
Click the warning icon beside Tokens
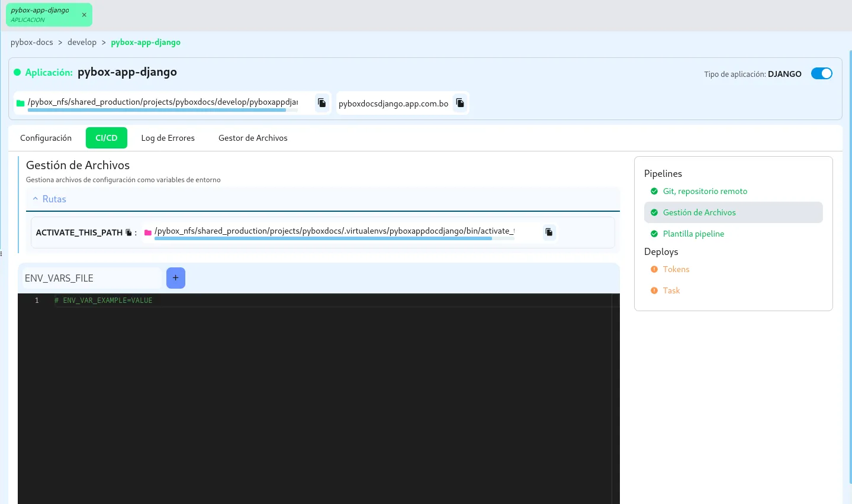(654, 269)
